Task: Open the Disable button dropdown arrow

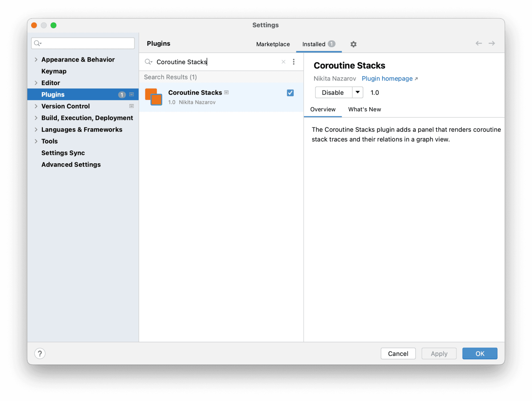Action: (357, 92)
